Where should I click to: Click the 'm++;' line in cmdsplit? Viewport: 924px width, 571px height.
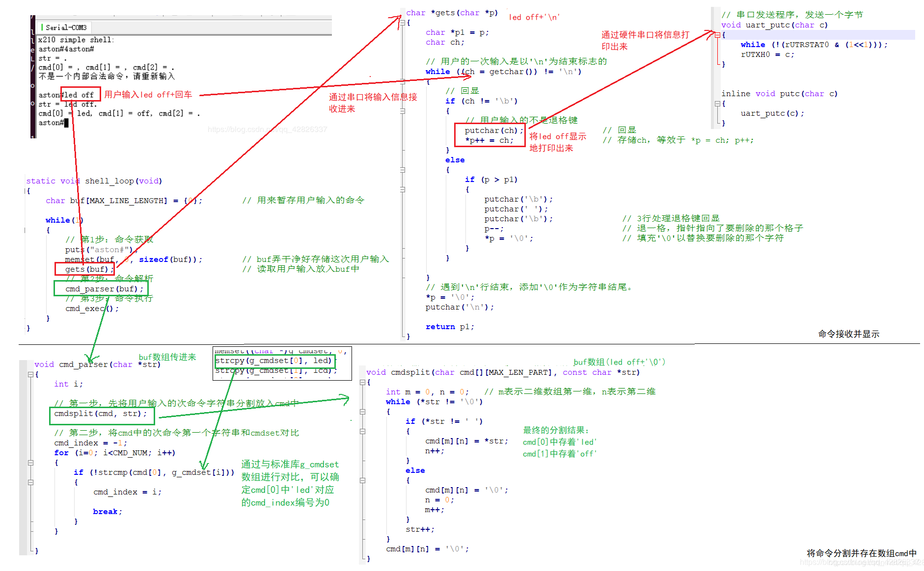435,510
